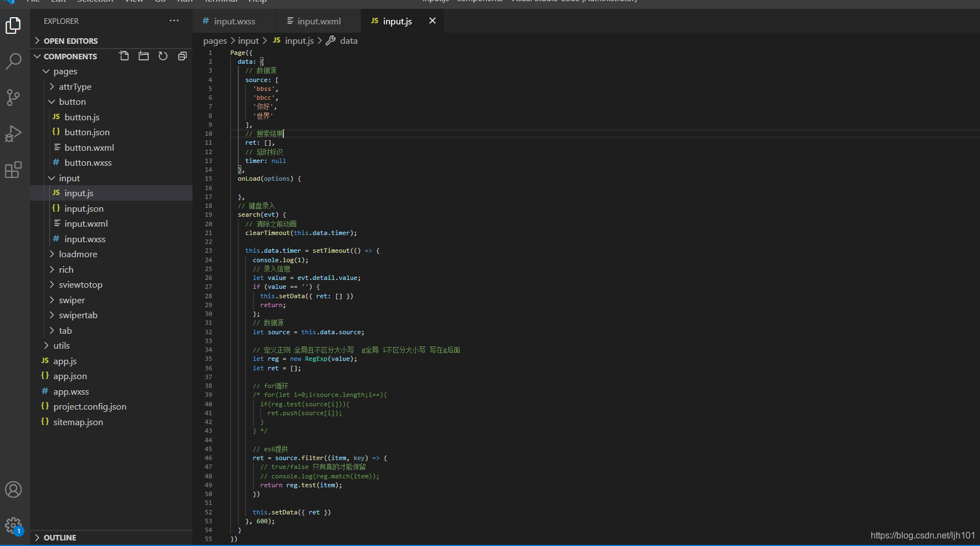Open the Manage gear icon
This screenshot has width=980, height=546.
(x=13, y=525)
